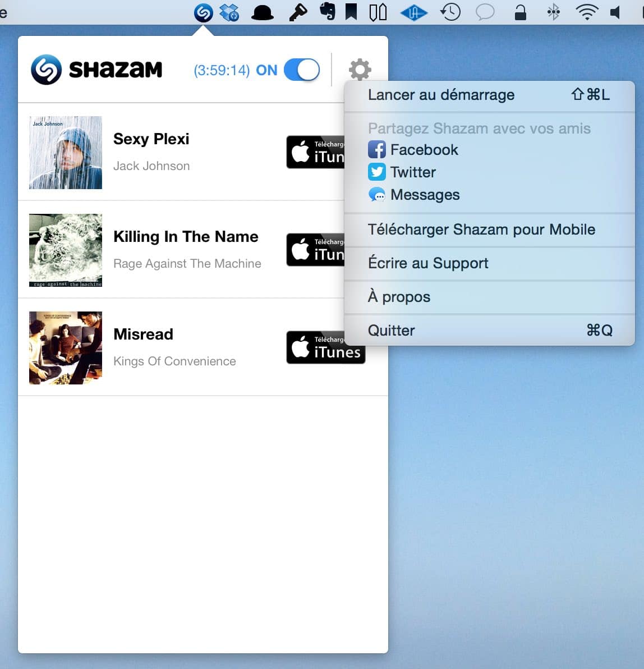Viewport: 644px width, 669px height.
Task: Click the song title Killing In The Name
Action: [x=186, y=236]
